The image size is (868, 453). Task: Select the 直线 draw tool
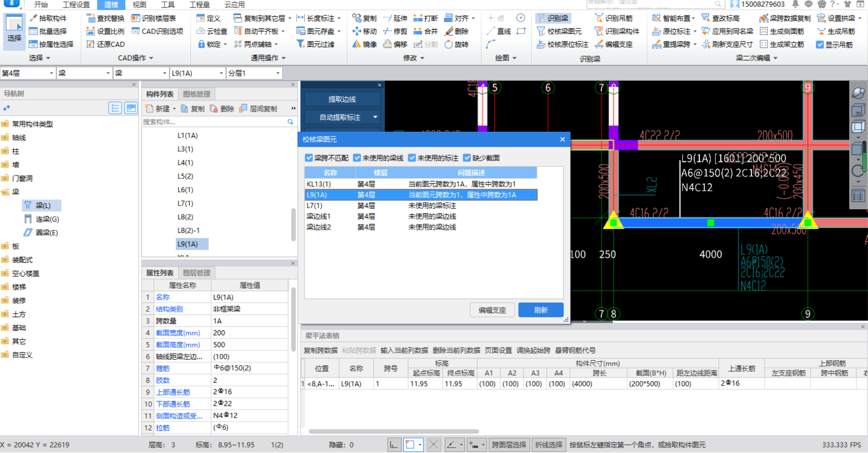(499, 31)
